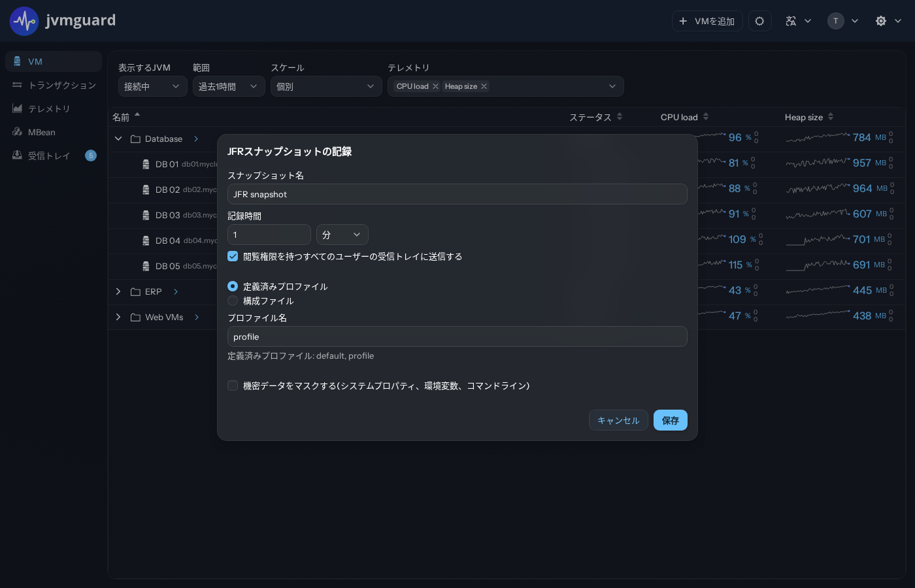Sort by the CPU load column
This screenshot has width=915, height=588.
click(706, 117)
